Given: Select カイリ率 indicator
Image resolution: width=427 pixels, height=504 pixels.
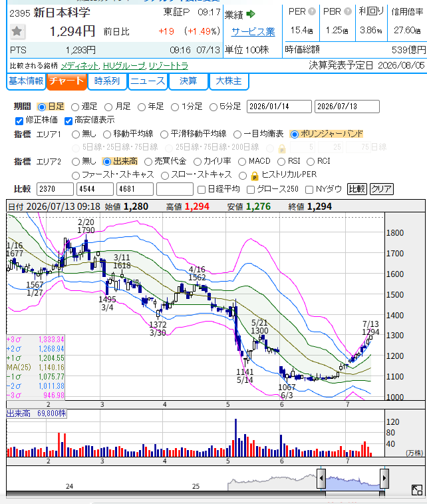Looking at the screenshot, I should [198, 161].
